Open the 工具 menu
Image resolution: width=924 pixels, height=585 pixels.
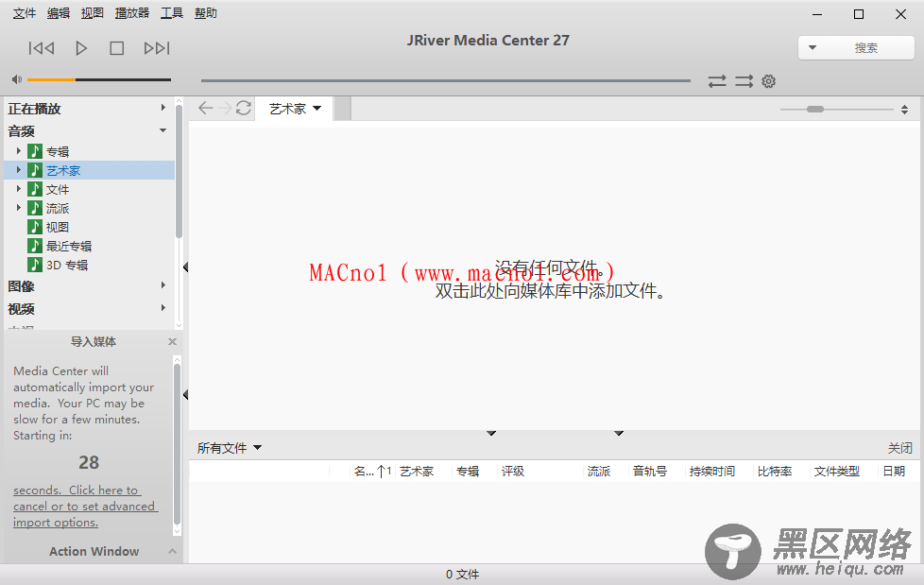click(x=172, y=13)
